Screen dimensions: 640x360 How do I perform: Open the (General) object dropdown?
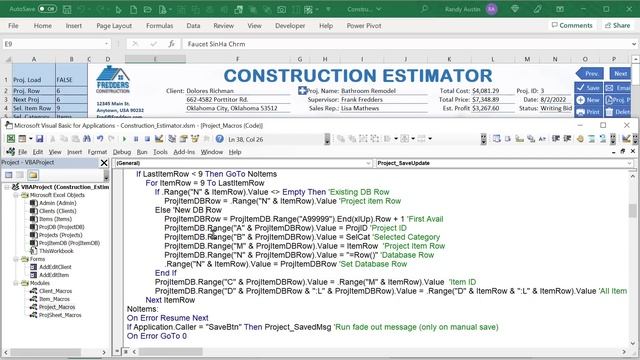(368, 163)
